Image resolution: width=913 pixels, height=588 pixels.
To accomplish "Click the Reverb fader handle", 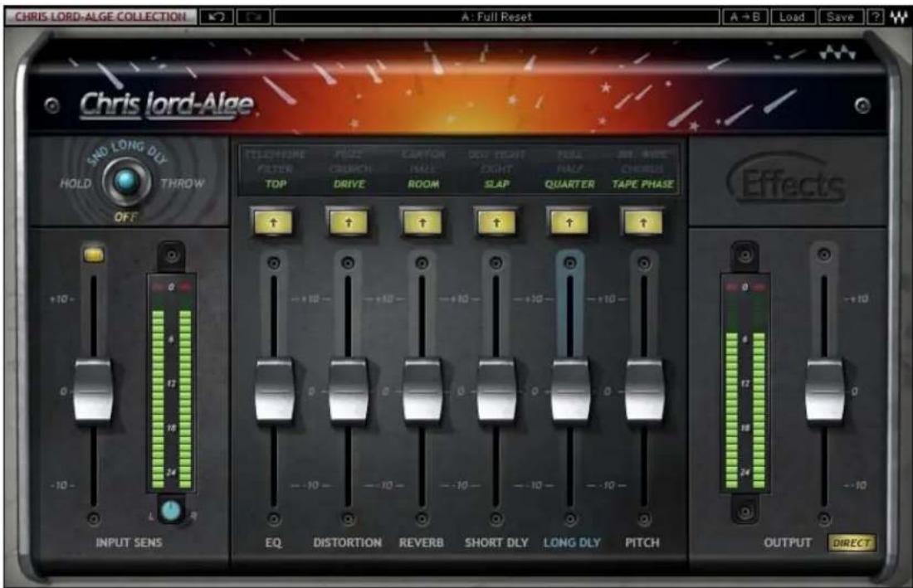I will (x=422, y=390).
